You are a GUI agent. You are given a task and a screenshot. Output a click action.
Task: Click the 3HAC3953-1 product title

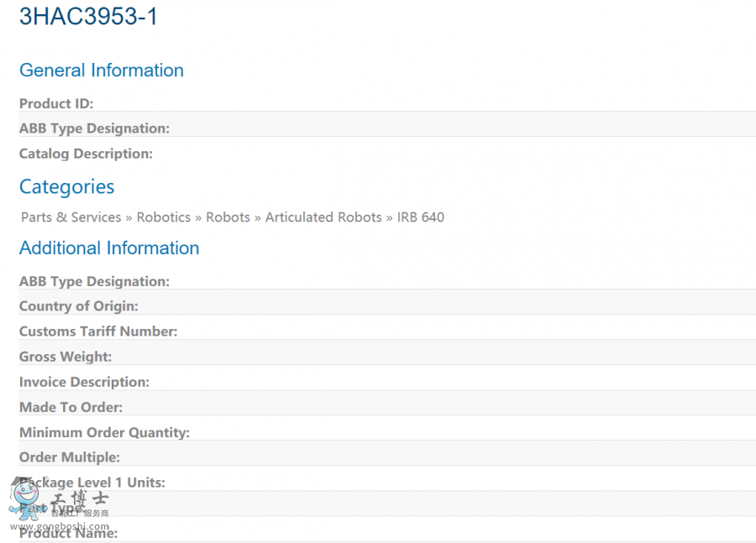tap(88, 17)
